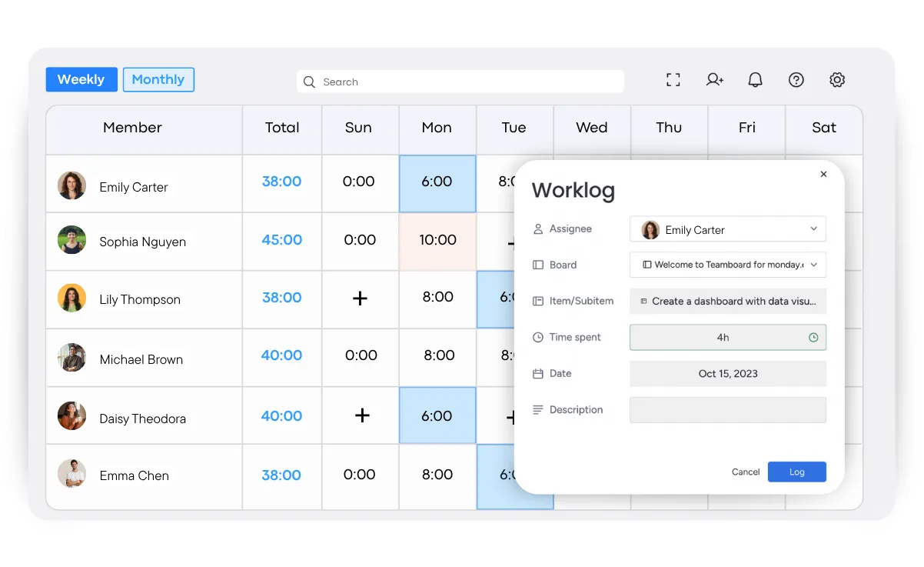Click the Date calendar label icon
The height and width of the screenshot is (567, 924).
(x=538, y=373)
